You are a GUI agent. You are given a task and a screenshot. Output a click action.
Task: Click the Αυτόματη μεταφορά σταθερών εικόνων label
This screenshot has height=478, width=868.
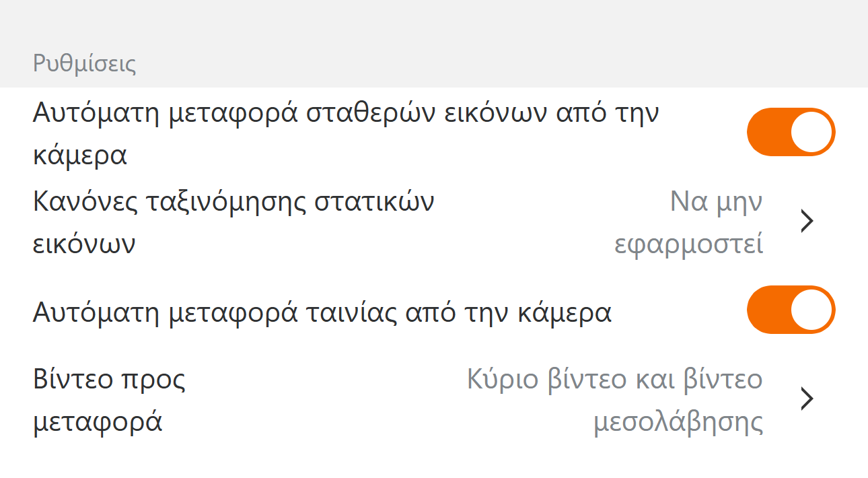(345, 113)
